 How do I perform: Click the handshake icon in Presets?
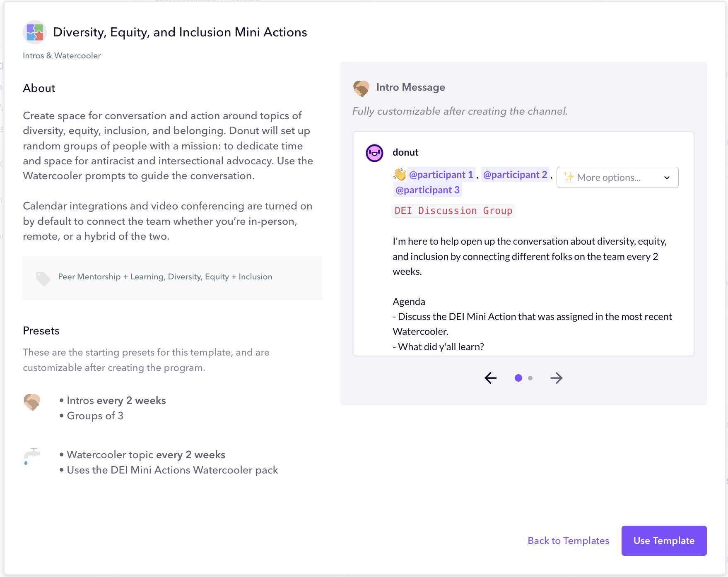(x=32, y=401)
